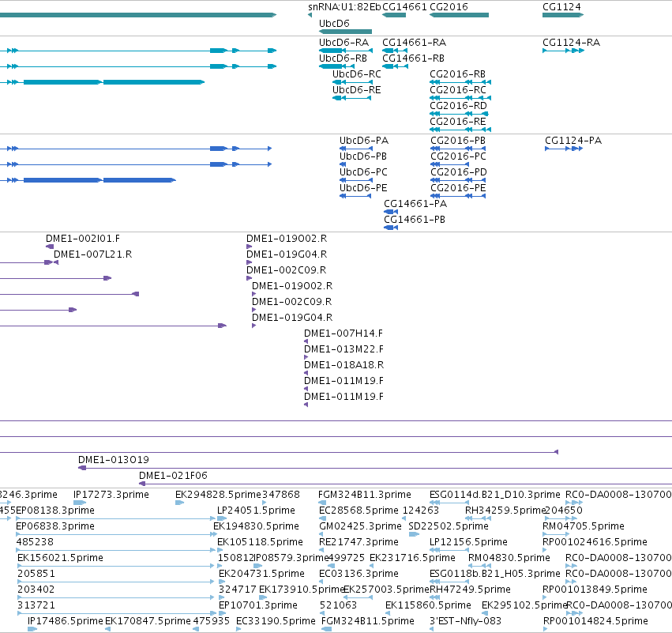672x633 pixels.
Task: Select BAC end DME1-007L21.R
Action: click(x=92, y=254)
